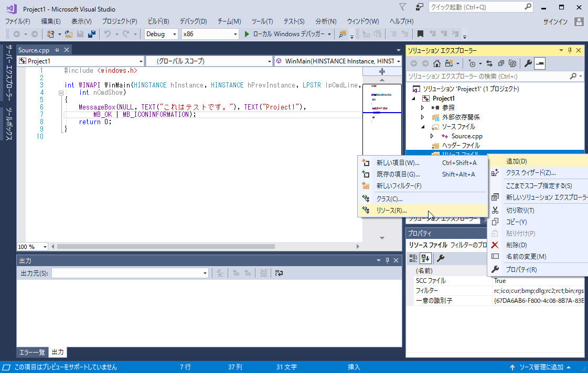588x373 pixels.
Task: Click Switch Views icon in Solution Explorer toolbar
Action: (449, 63)
